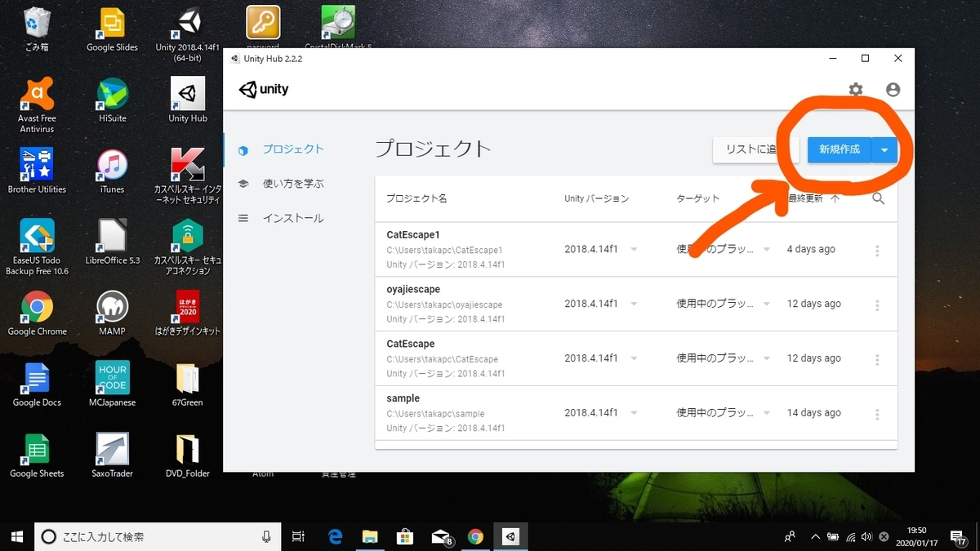980x551 pixels.
Task: Open カスペルスキー インターネット セキュリティ icon
Action: [188, 176]
